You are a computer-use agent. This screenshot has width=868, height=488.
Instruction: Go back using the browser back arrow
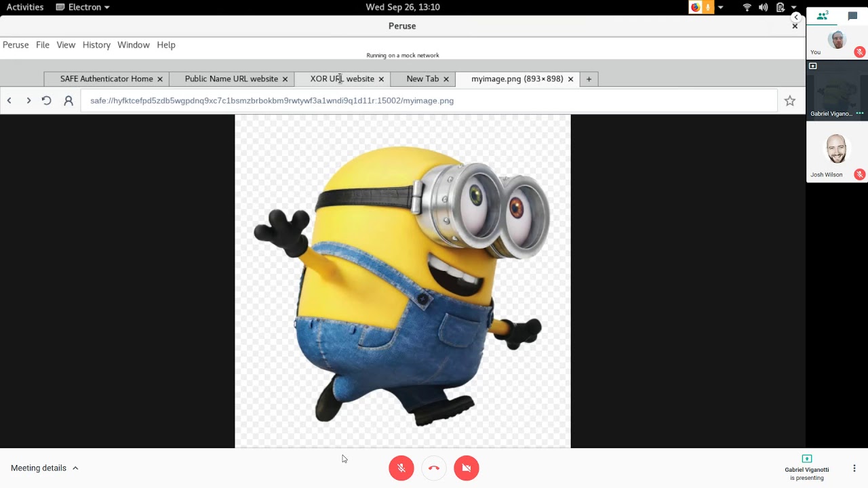9,100
